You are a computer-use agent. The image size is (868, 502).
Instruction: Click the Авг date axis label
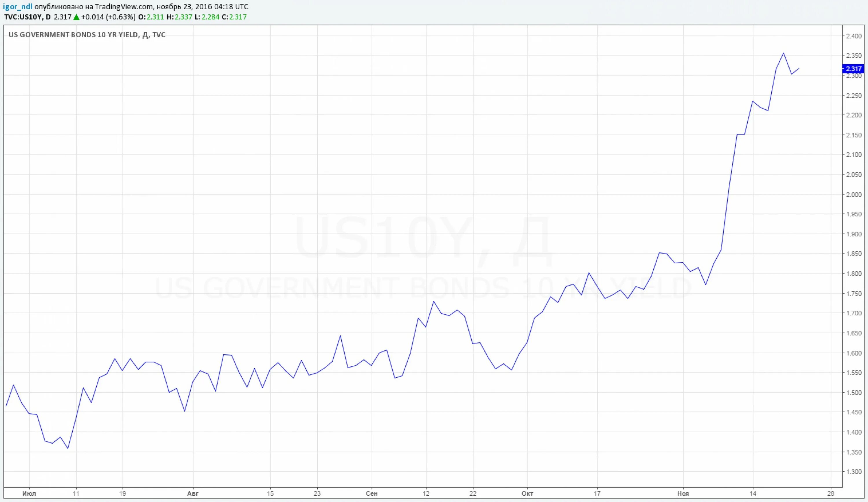[x=193, y=493]
